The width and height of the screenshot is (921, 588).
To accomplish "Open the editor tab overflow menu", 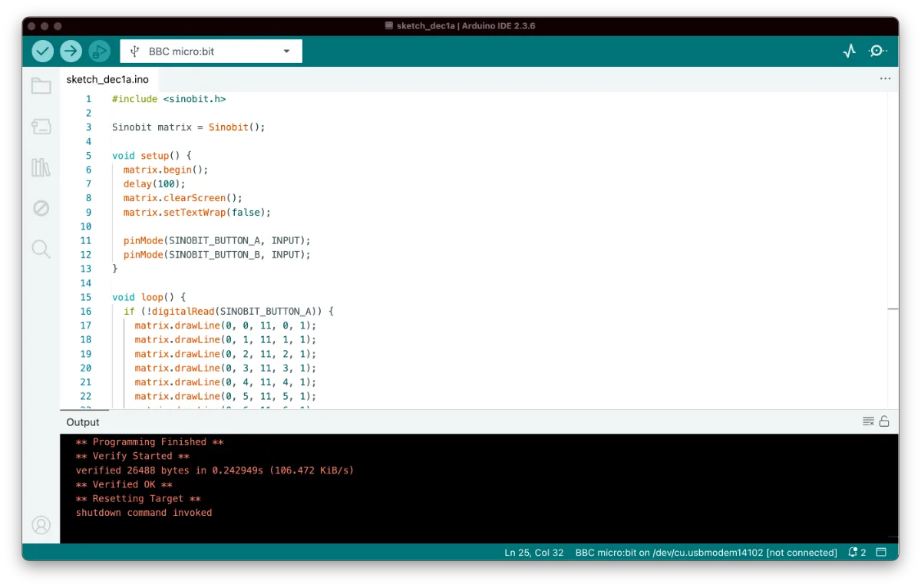I will click(x=885, y=79).
